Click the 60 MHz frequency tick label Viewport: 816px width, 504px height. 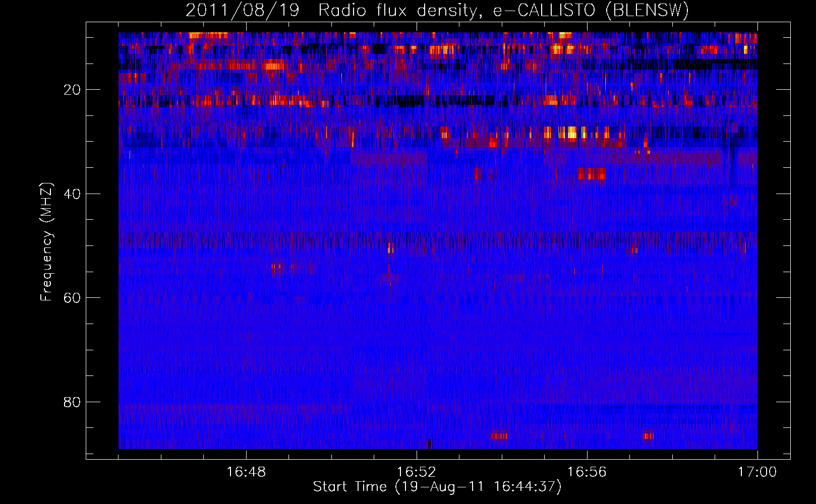pyautogui.click(x=72, y=298)
